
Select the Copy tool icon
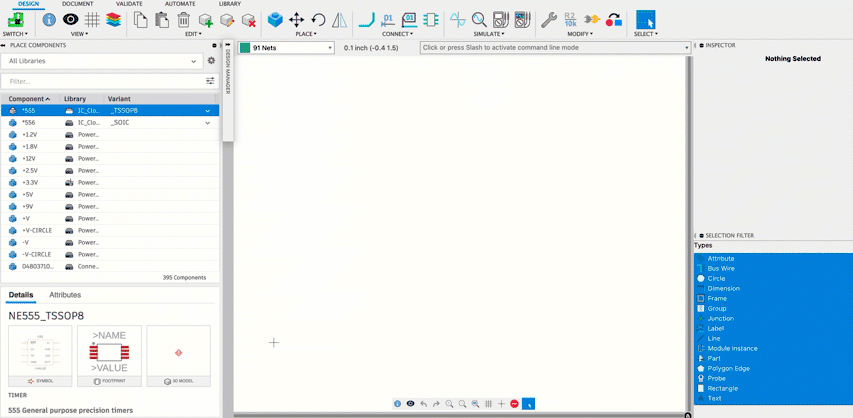pos(141,20)
